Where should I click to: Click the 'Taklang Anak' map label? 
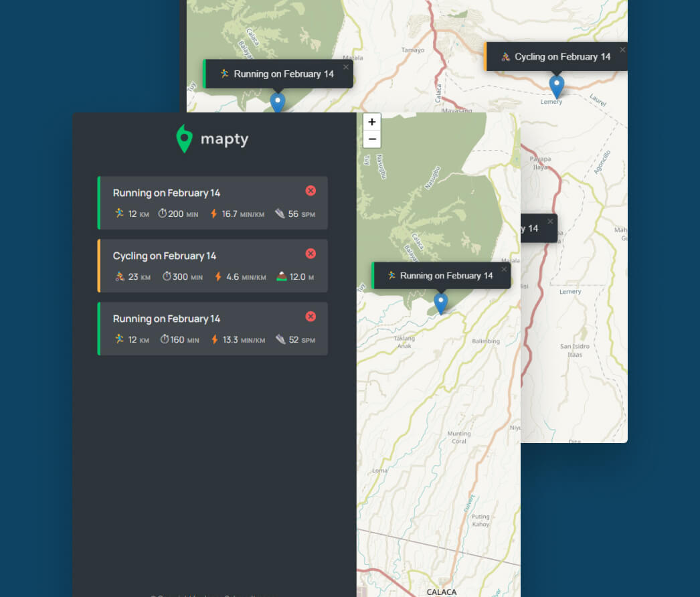click(x=404, y=342)
